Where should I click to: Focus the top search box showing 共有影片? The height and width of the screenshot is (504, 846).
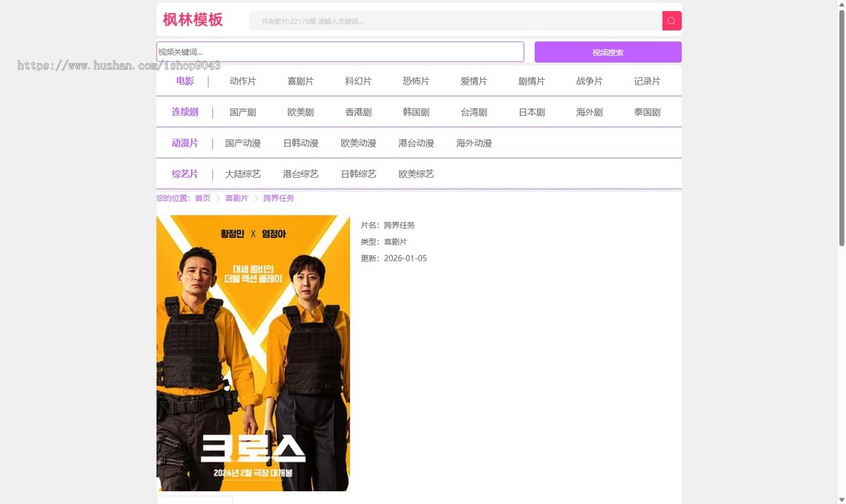[x=455, y=21]
